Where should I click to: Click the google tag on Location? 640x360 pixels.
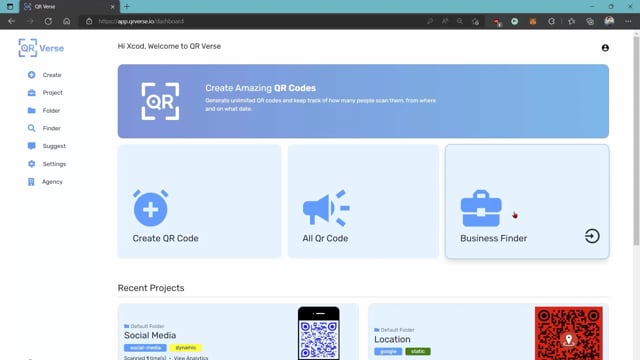[388, 351]
